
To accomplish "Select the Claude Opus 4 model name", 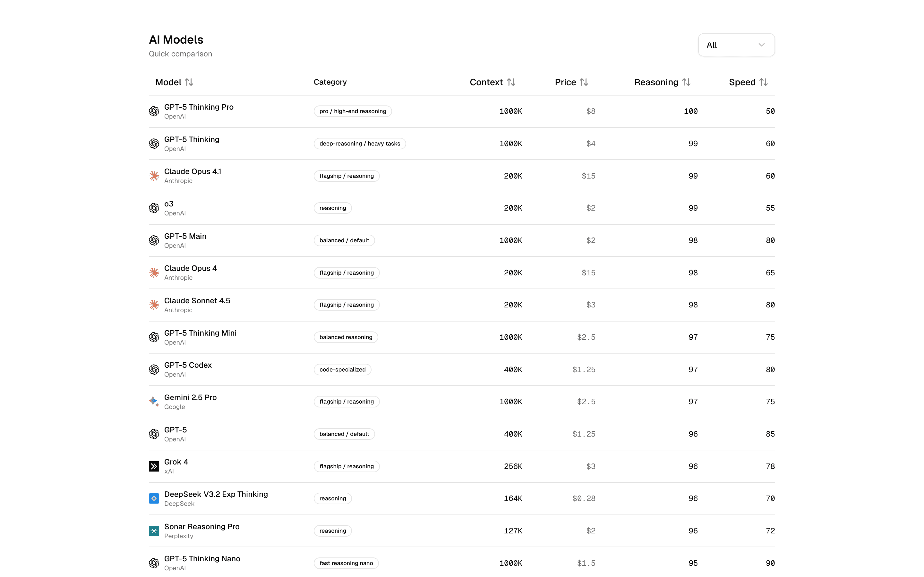I will pyautogui.click(x=190, y=268).
